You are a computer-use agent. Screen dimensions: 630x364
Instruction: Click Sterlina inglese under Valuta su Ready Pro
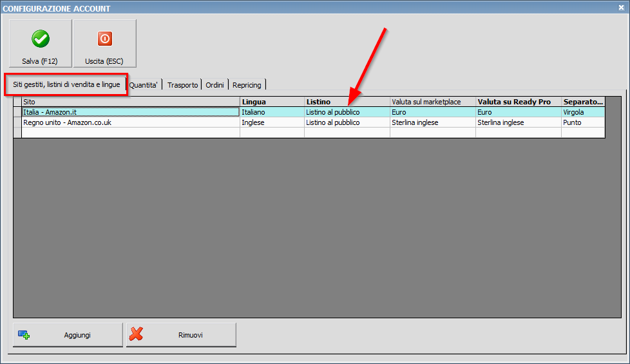click(x=519, y=122)
